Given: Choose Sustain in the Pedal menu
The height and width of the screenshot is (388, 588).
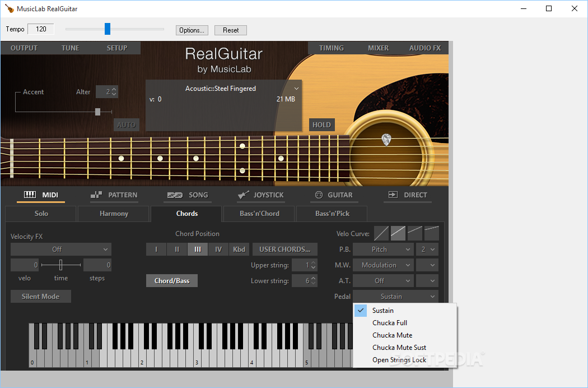Looking at the screenshot, I should [x=405, y=311].
